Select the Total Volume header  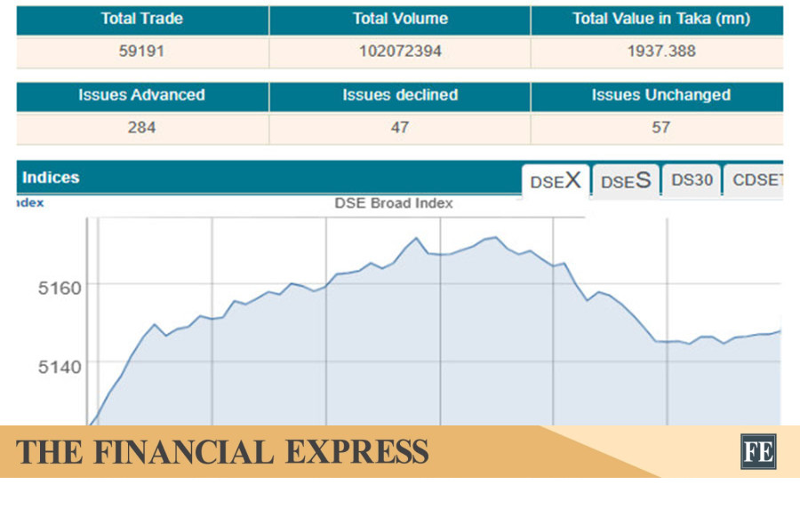coord(400,19)
